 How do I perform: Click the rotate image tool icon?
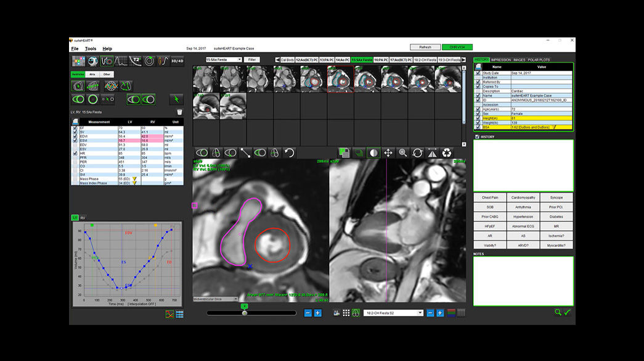pyautogui.click(x=418, y=152)
